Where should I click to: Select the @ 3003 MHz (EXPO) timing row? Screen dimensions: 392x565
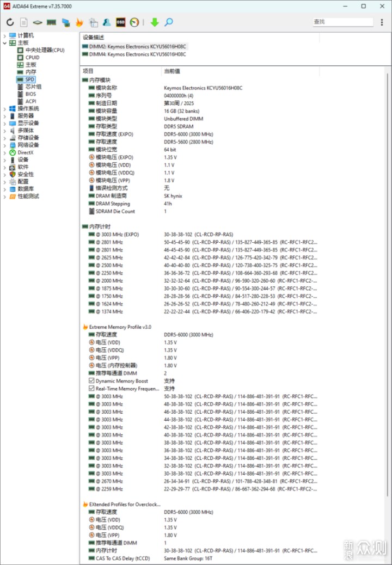tap(161, 235)
